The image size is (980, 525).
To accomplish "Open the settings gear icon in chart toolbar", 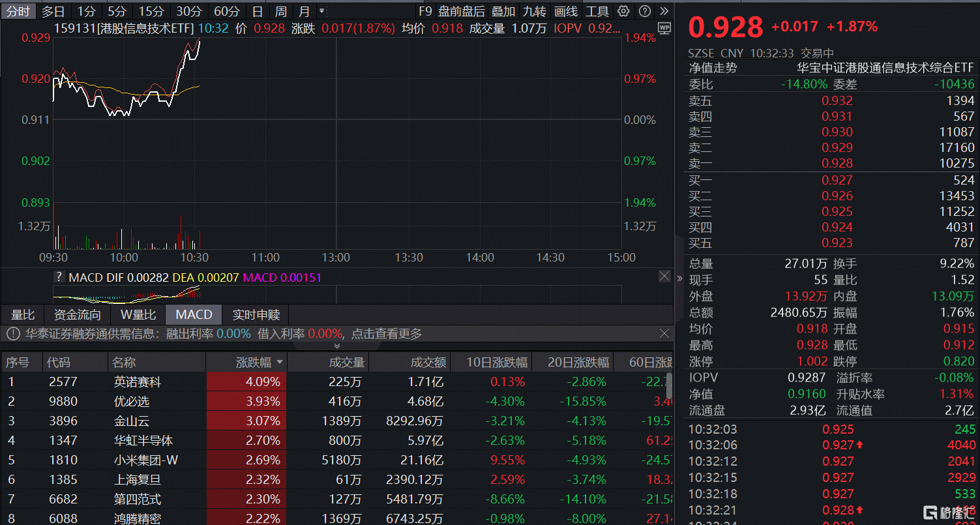I will (624, 11).
